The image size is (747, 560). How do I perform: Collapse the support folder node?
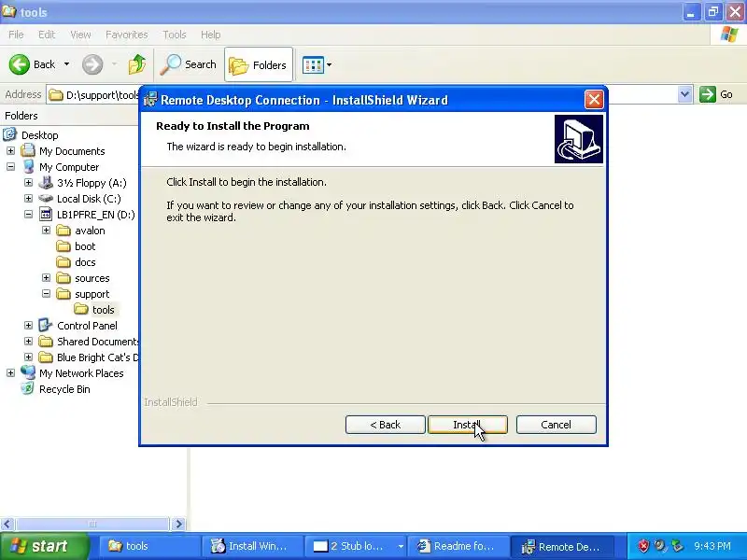(x=46, y=294)
